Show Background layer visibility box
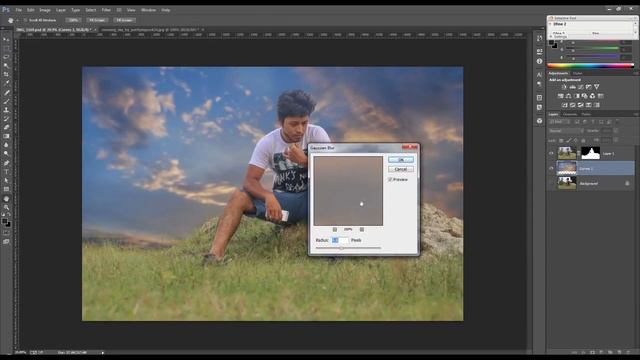 coord(551,183)
